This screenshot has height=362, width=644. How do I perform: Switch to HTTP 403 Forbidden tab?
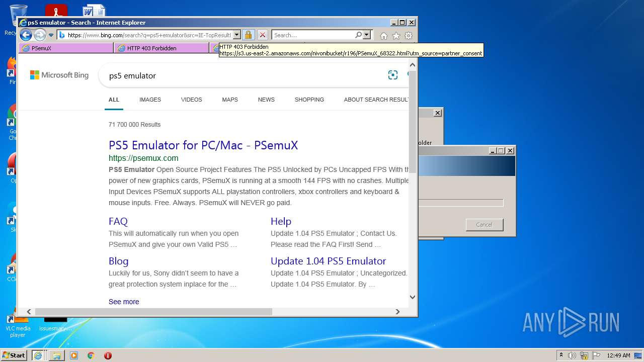(x=162, y=48)
